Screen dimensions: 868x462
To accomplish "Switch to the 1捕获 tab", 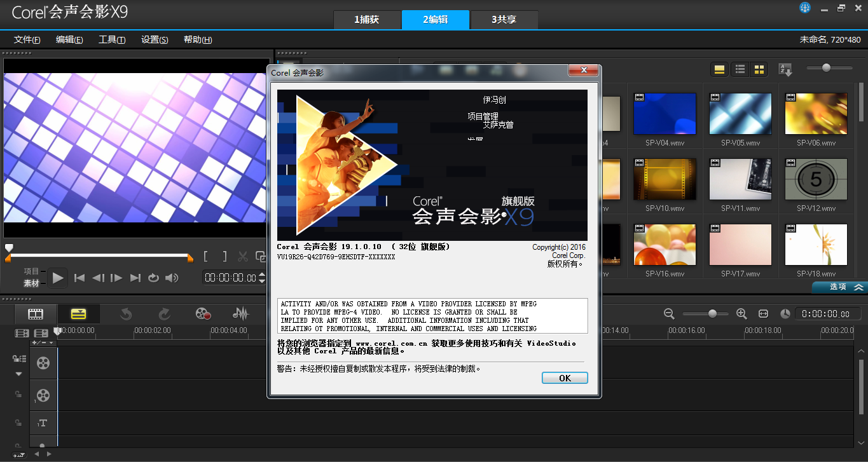I will tap(367, 20).
